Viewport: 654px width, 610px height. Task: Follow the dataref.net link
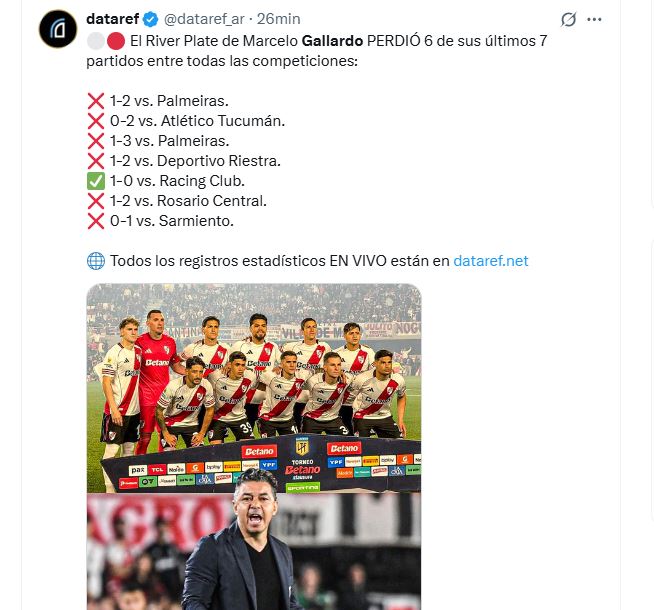click(x=490, y=261)
